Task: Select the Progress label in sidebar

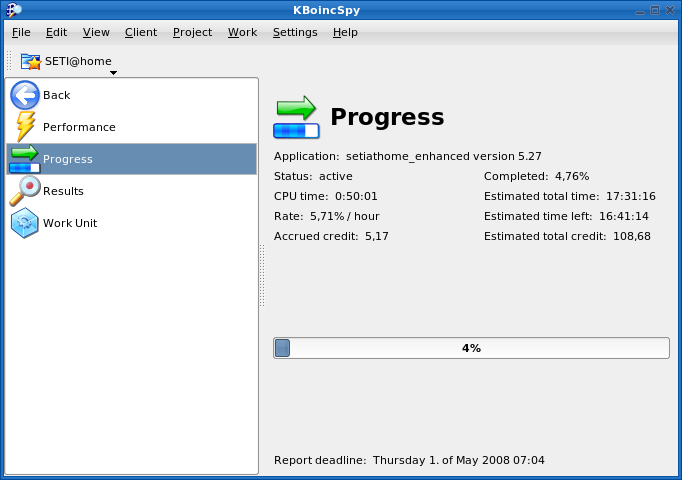Action: (68, 159)
